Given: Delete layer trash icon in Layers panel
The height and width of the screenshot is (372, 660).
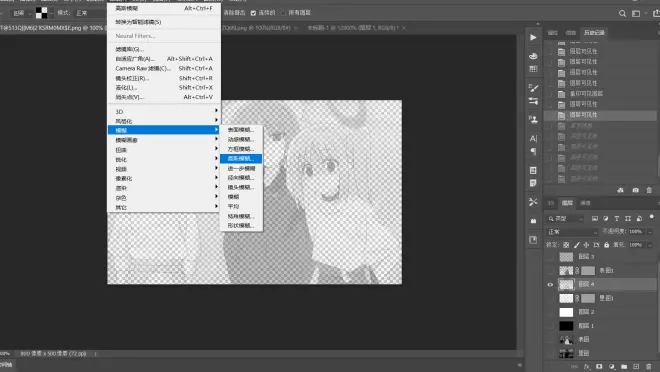Looking at the screenshot, I should pyautogui.click(x=649, y=367).
